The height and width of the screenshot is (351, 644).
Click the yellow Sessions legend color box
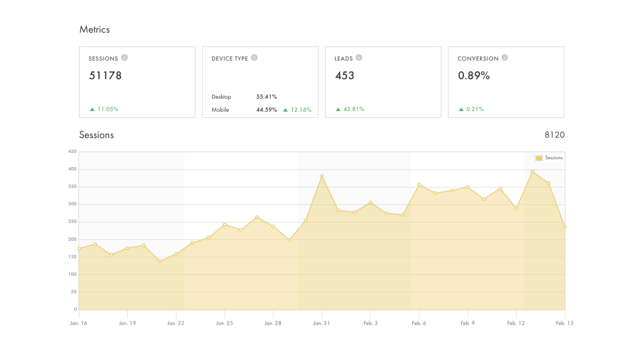(539, 158)
